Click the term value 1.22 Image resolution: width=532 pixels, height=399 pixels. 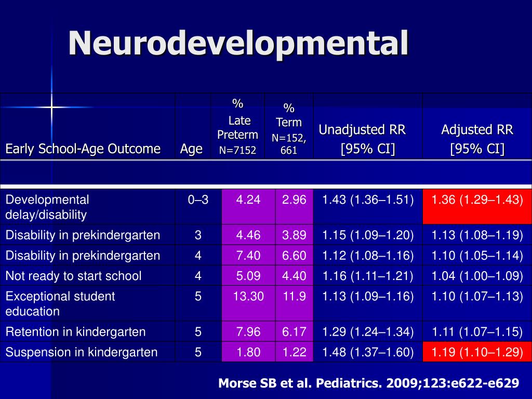(x=294, y=352)
